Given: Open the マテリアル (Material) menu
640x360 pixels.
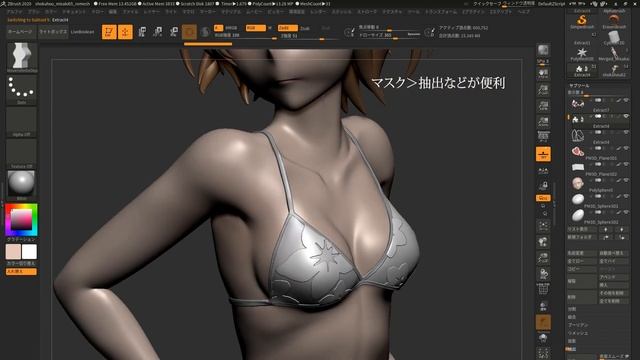Looking at the screenshot, I should 231,12.
